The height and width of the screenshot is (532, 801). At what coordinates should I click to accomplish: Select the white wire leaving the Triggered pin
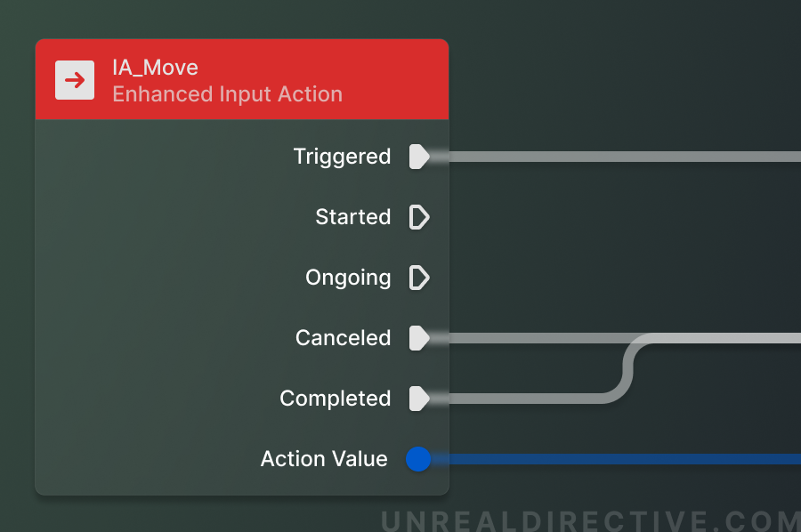pyautogui.click(x=623, y=157)
